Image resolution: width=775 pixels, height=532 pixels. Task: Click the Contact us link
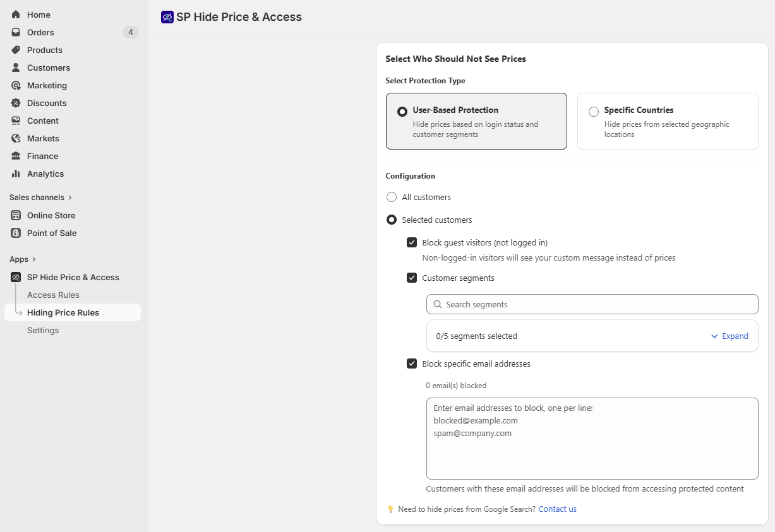(x=557, y=509)
